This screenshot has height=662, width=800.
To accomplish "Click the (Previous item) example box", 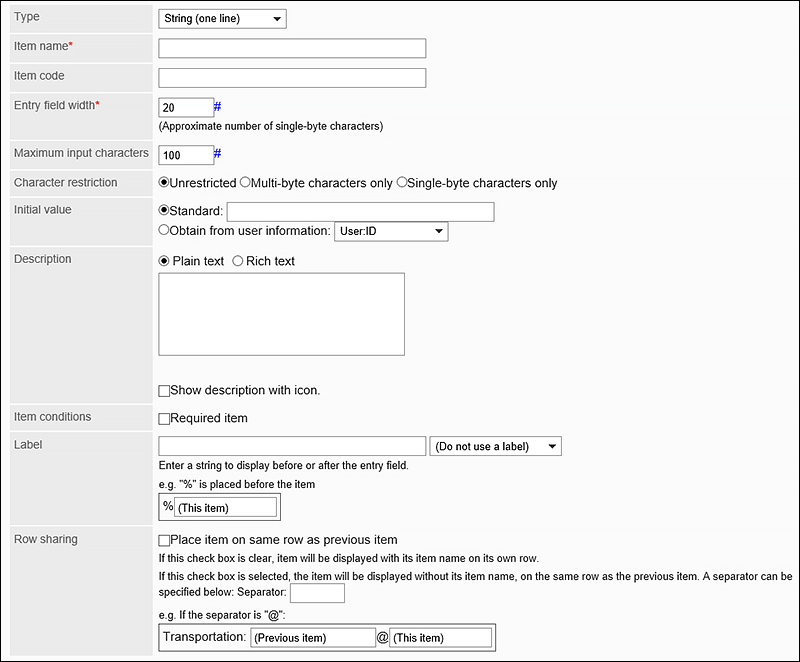I will coord(313,638).
